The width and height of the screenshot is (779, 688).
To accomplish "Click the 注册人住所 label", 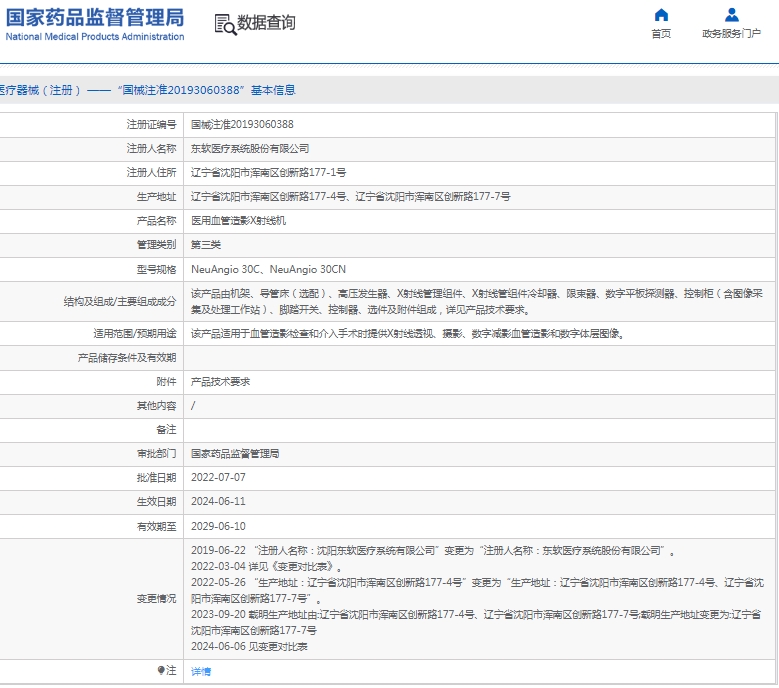I will 151,172.
